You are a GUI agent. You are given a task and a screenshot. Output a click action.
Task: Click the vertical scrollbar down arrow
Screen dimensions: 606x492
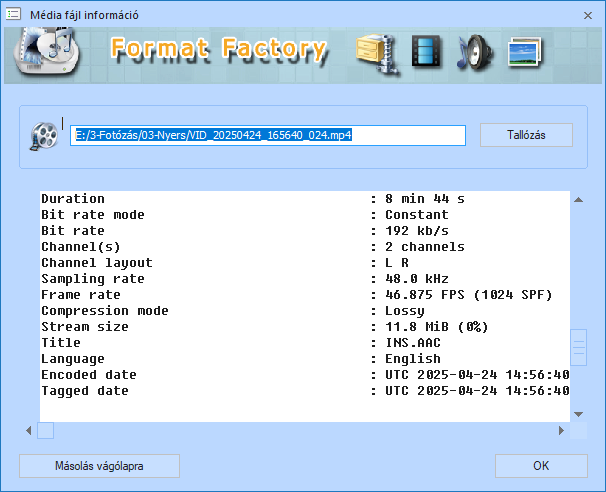tap(579, 414)
